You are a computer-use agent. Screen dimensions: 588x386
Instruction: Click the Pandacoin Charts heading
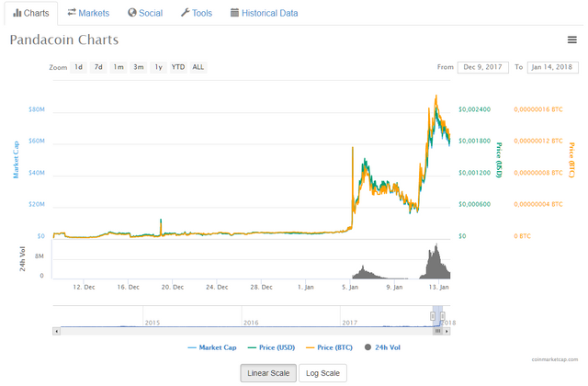tap(64, 40)
